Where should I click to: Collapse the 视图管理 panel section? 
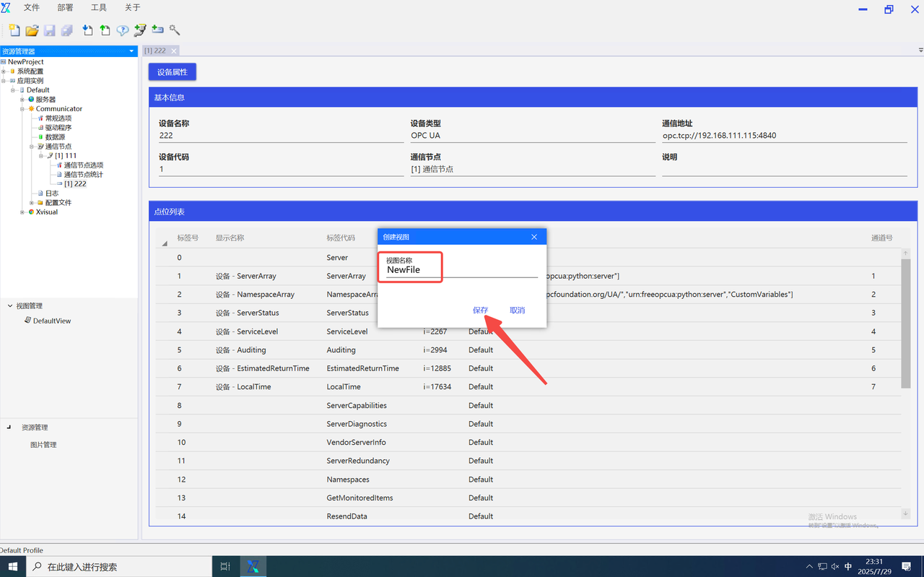10,306
